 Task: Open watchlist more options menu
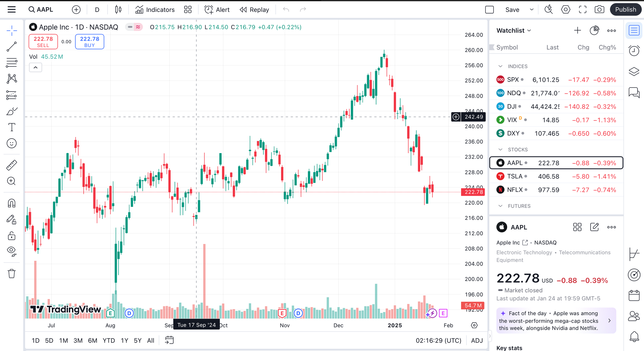(611, 31)
